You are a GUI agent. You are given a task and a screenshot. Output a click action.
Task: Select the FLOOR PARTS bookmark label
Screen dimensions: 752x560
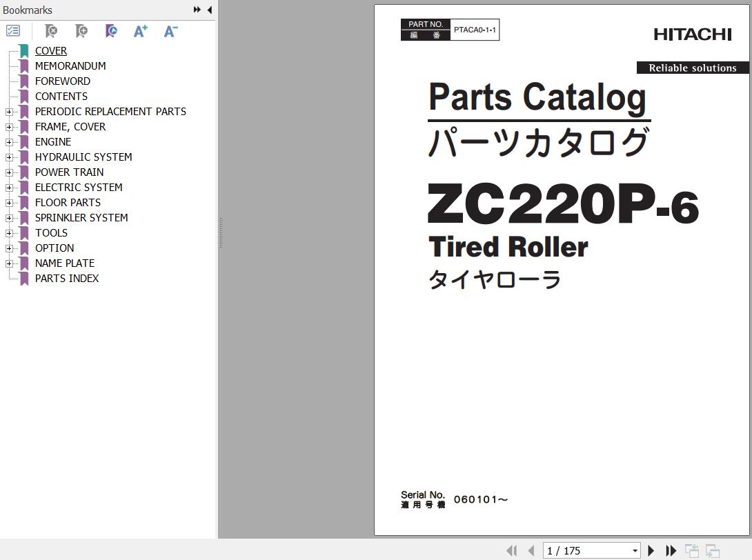pyautogui.click(x=68, y=203)
